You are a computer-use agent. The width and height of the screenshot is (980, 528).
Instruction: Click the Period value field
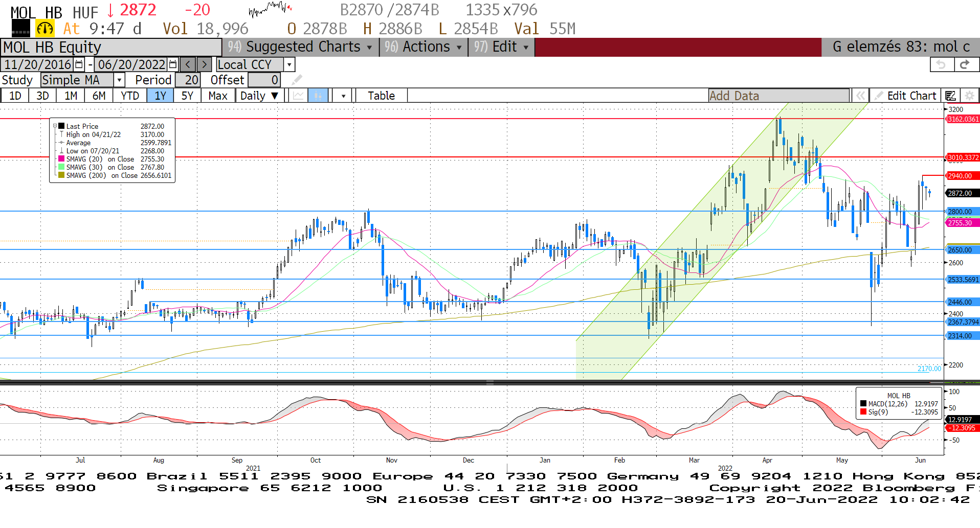tap(188, 80)
